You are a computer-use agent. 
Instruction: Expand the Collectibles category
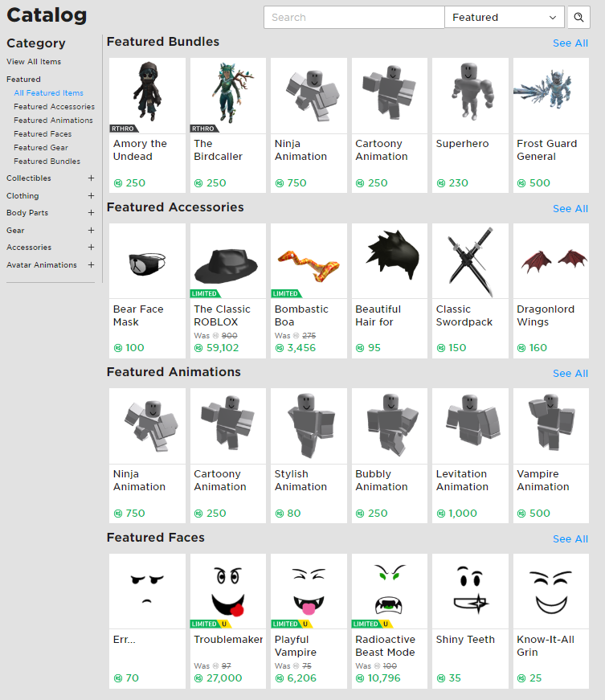(91, 178)
